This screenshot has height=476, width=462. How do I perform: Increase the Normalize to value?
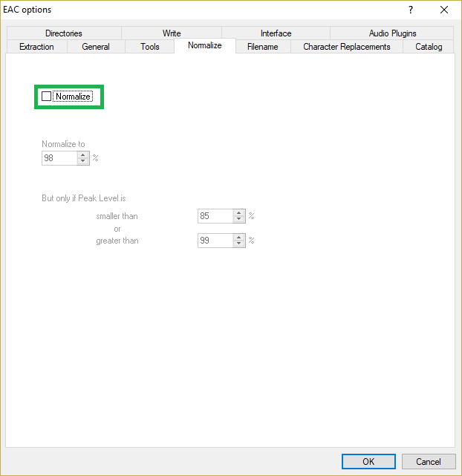click(83, 155)
